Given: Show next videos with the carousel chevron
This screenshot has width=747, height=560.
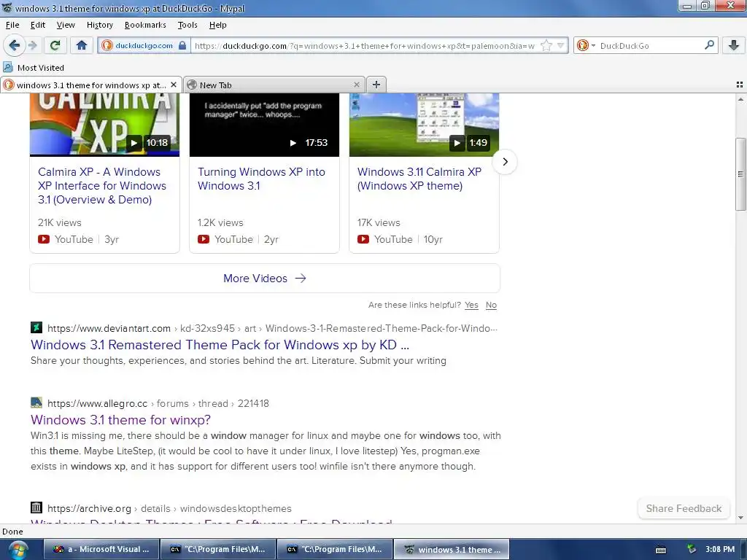Looking at the screenshot, I should [x=505, y=162].
